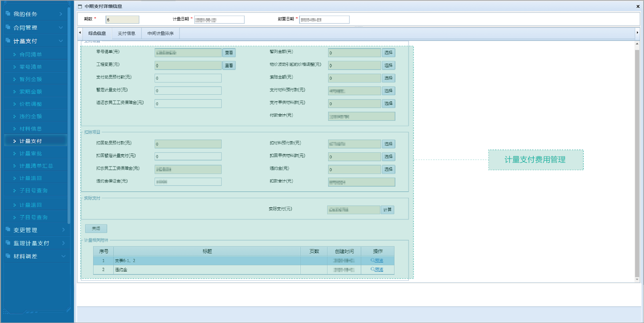This screenshot has width=644, height=323.
Task: Open 违约金额 in the sidebar
Action: (30, 116)
